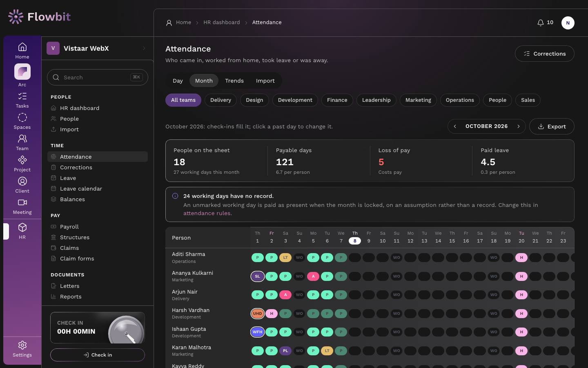Click the info icon beside the no-record notice

click(175, 196)
